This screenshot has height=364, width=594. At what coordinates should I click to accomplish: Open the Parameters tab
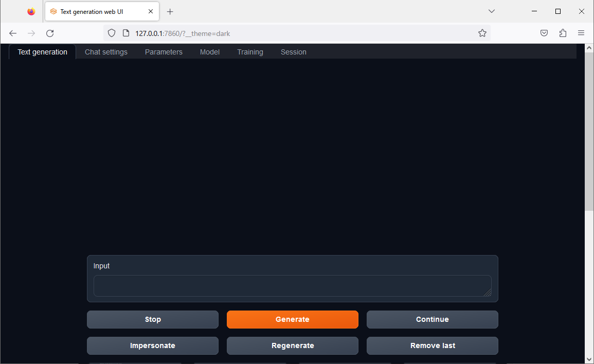(x=164, y=52)
